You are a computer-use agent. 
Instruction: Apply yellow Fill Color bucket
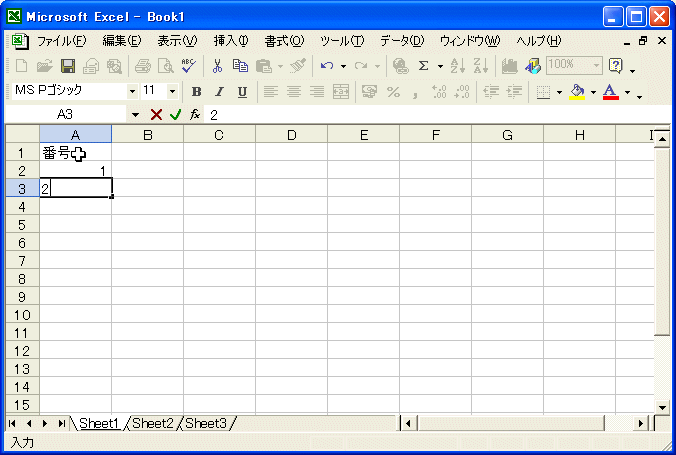[x=577, y=91]
